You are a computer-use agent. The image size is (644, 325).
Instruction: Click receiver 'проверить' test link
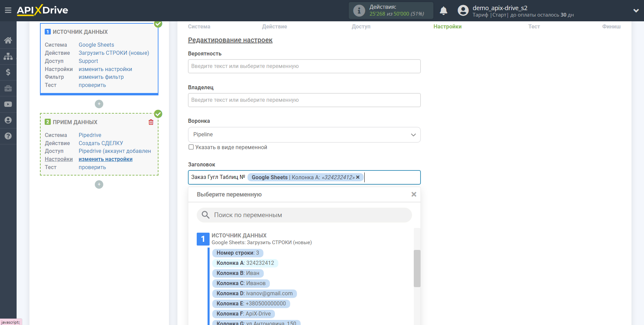92,167
